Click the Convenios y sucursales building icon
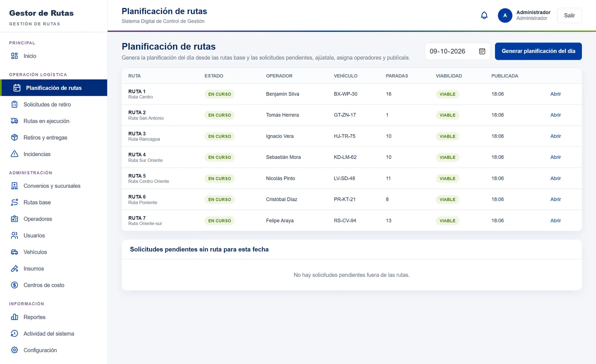Screen dimensions: 596x364 coord(15,186)
